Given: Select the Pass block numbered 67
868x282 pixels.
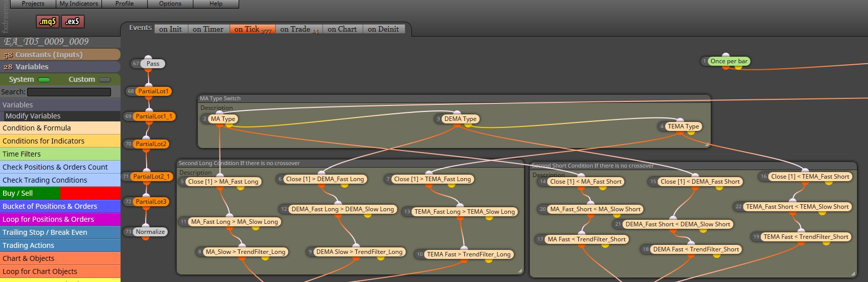Looking at the screenshot, I should coord(153,64).
